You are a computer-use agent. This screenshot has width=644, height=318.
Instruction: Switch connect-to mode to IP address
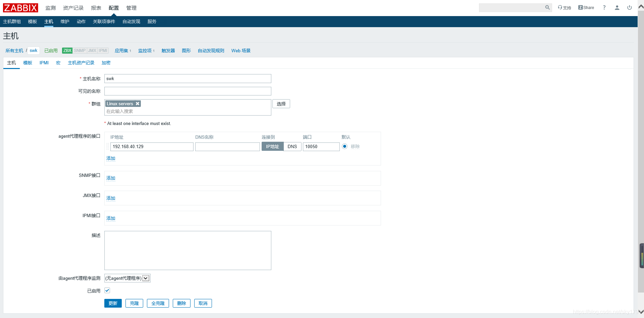pyautogui.click(x=273, y=146)
